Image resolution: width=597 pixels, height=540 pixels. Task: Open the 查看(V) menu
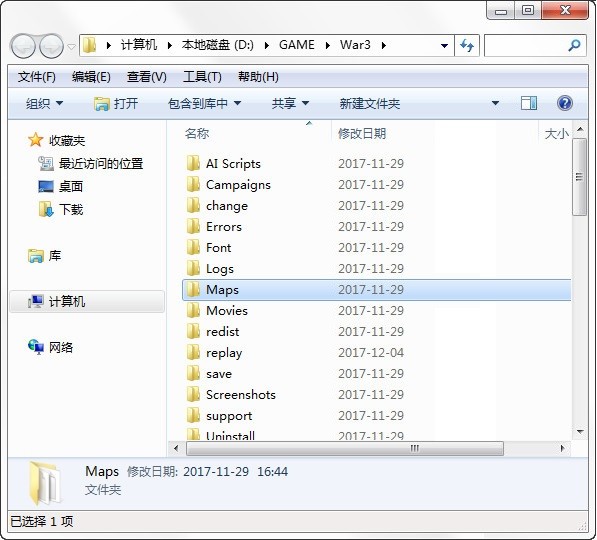pyautogui.click(x=147, y=77)
